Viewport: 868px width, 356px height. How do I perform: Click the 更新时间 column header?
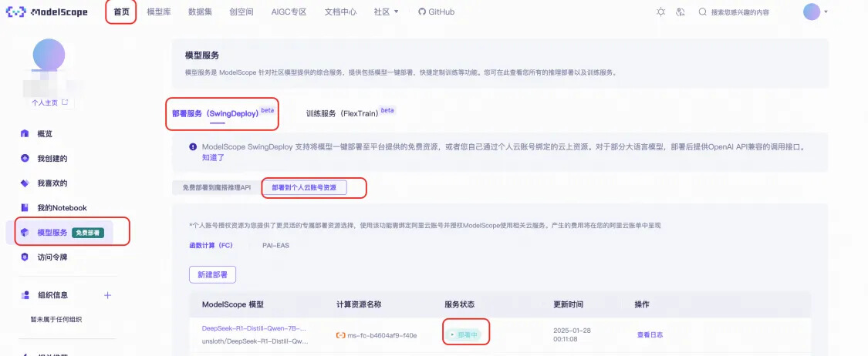pos(568,304)
